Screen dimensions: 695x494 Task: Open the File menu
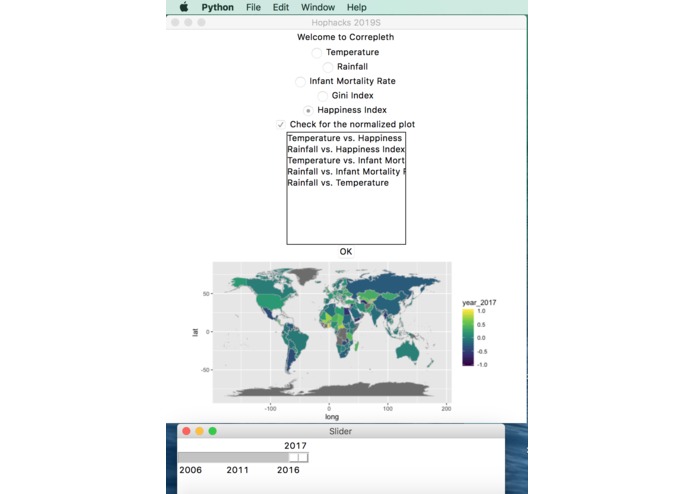pyautogui.click(x=254, y=8)
